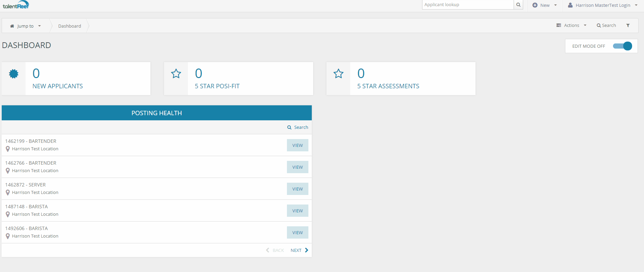This screenshot has width=644, height=272.
Task: Click the location pin under 1462199 - Bartender
Action: (x=8, y=149)
